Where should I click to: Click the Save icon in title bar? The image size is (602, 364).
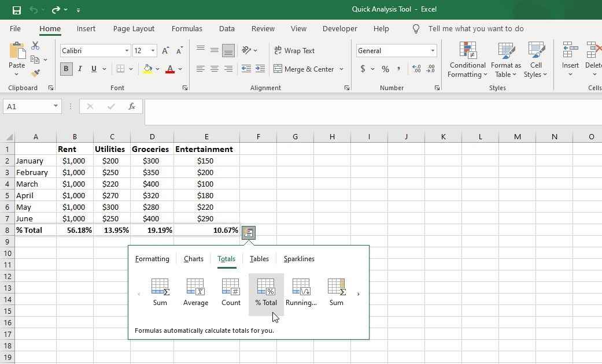coord(17,10)
